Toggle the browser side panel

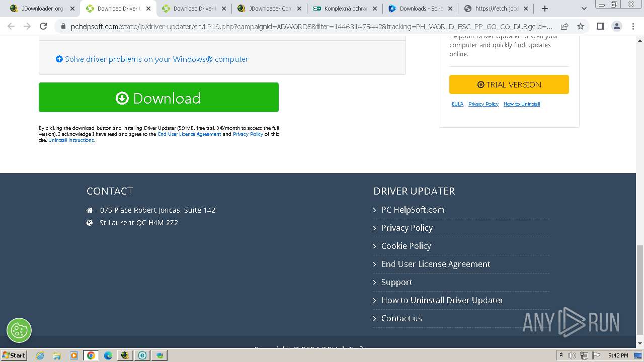click(x=600, y=26)
